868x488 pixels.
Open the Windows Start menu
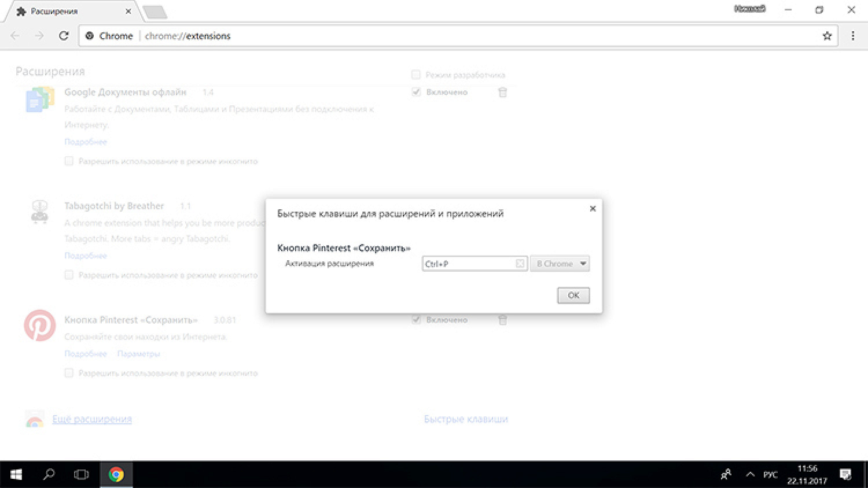16,475
